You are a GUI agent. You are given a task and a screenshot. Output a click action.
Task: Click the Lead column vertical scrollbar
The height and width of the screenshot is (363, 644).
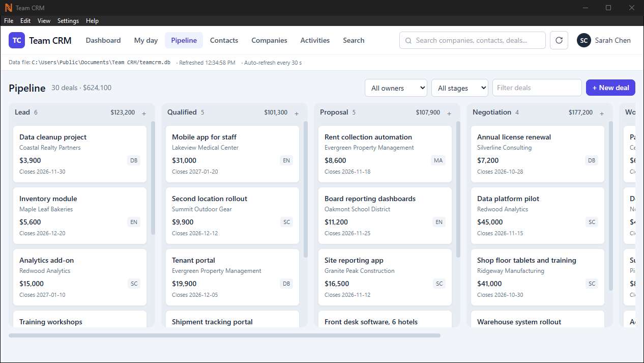coord(153,178)
